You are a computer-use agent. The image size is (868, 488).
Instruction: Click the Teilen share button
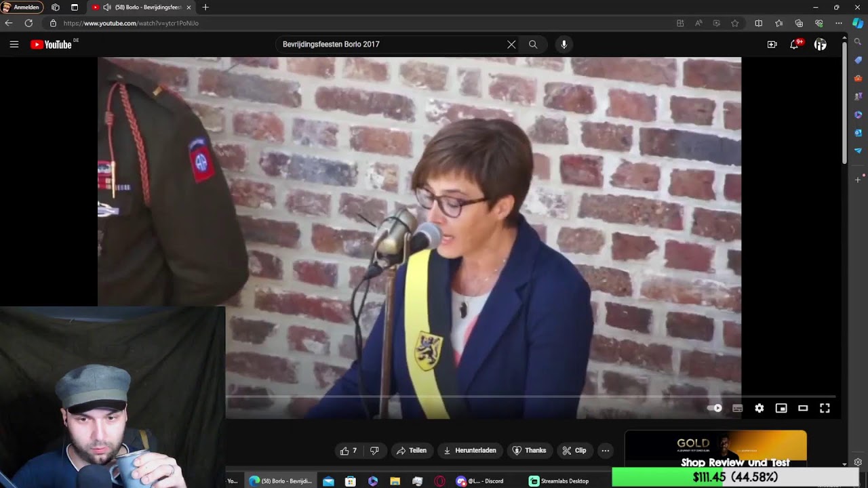click(x=412, y=450)
